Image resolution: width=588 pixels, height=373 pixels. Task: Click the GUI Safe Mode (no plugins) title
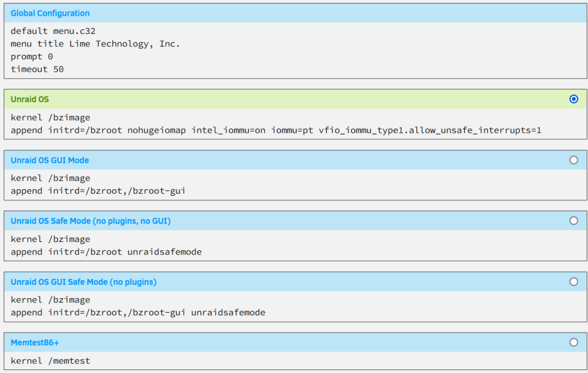pos(83,282)
